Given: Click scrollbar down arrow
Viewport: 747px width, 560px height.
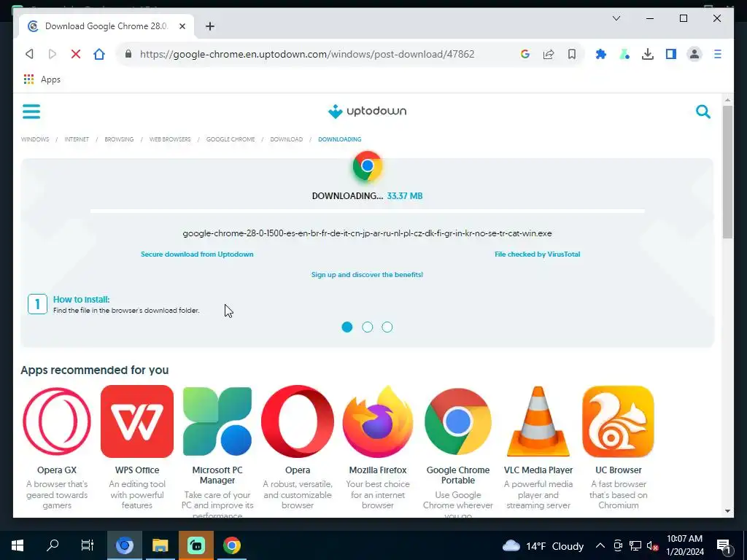Looking at the screenshot, I should [727, 511].
